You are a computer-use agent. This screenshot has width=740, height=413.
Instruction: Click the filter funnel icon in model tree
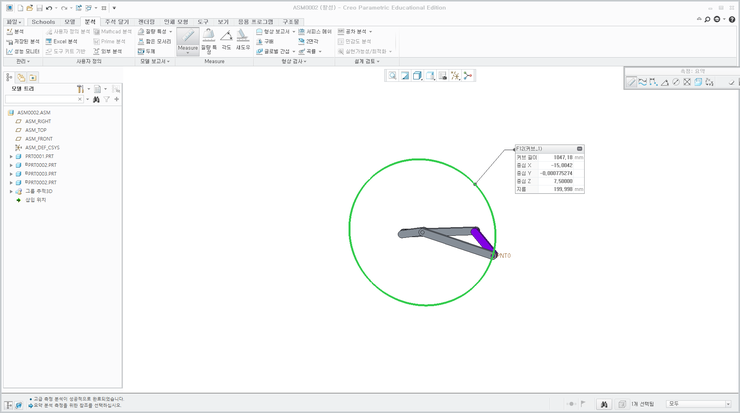pyautogui.click(x=107, y=99)
